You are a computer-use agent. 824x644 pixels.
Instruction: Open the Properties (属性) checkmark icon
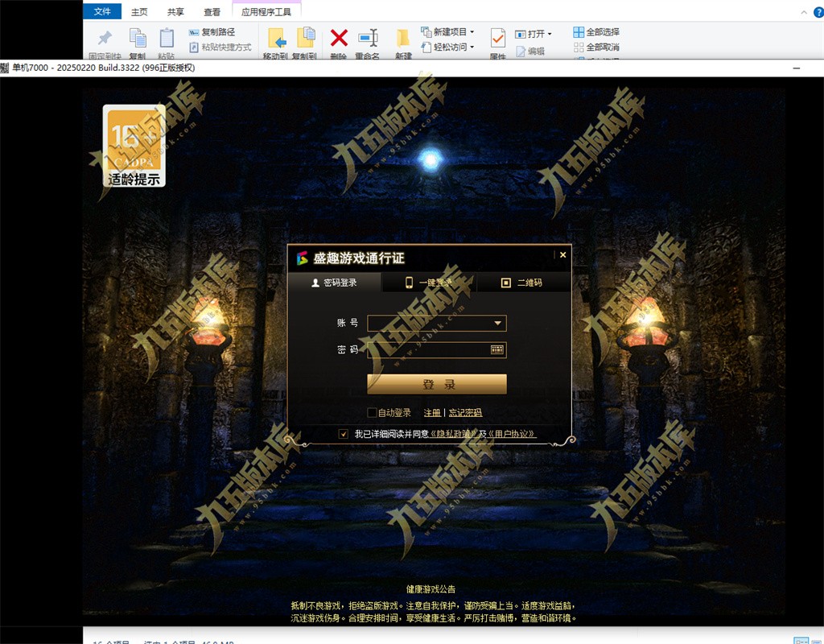click(x=496, y=37)
